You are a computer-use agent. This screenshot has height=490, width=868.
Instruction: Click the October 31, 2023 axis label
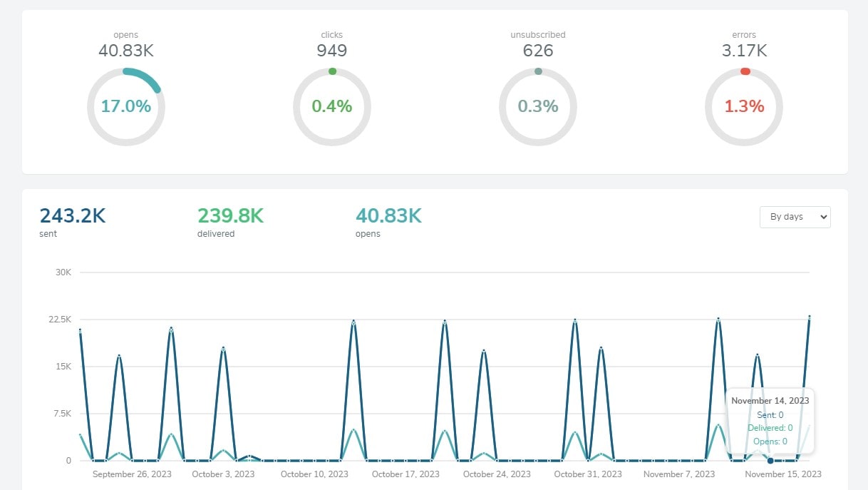(587, 474)
